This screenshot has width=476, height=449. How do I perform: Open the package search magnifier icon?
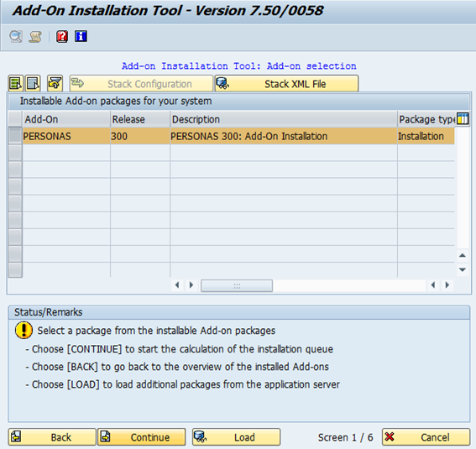pos(16,37)
